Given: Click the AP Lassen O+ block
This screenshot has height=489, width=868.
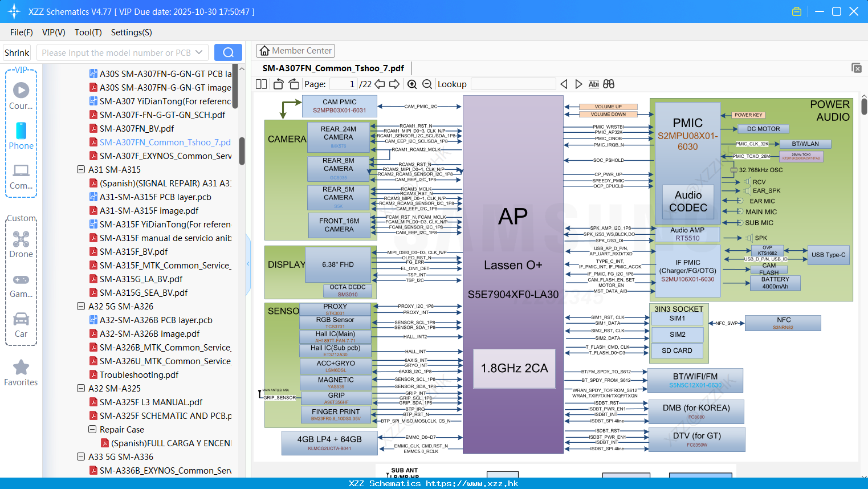Looking at the screenshot, I should coord(513,274).
